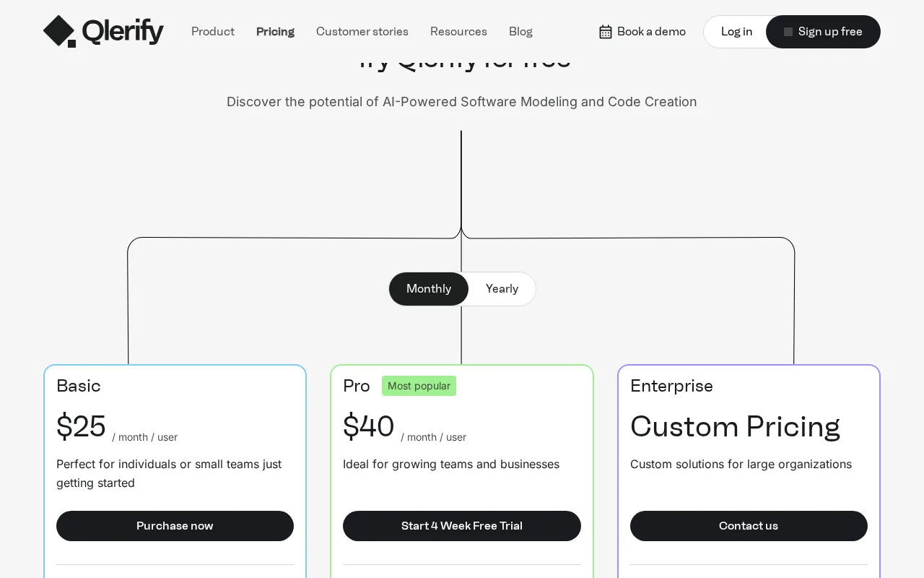The image size is (924, 578).
Task: Click Contact us on Enterprise plan
Action: [x=749, y=526]
